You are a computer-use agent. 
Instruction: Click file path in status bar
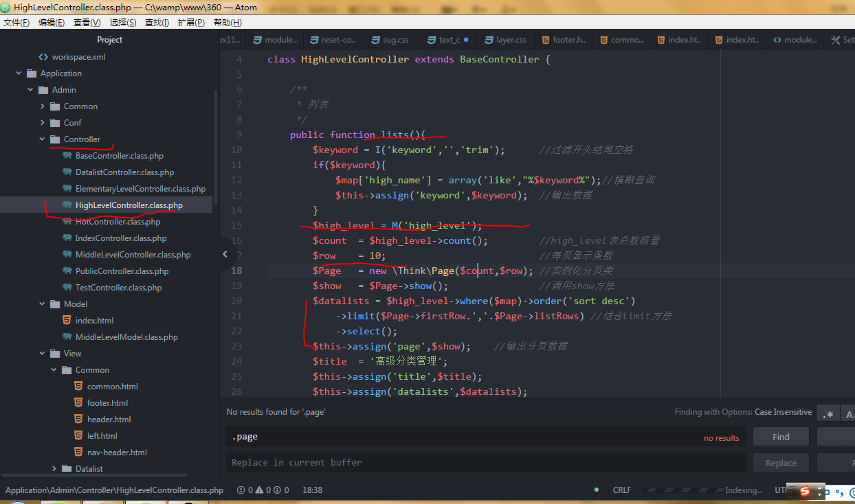point(114,490)
